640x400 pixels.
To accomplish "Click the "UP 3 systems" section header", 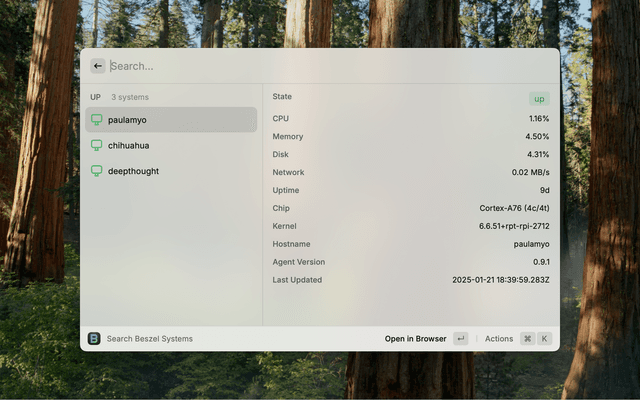I will [x=120, y=97].
